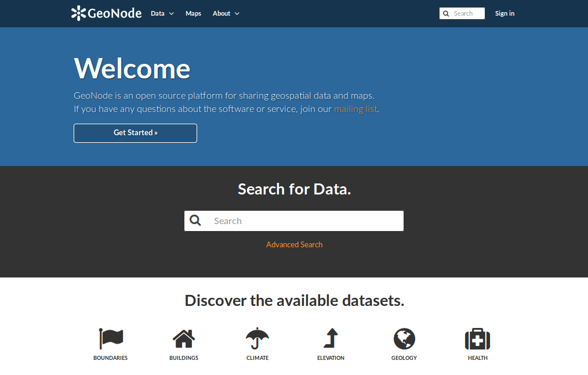Click the BOUNDARIES category label

111,358
